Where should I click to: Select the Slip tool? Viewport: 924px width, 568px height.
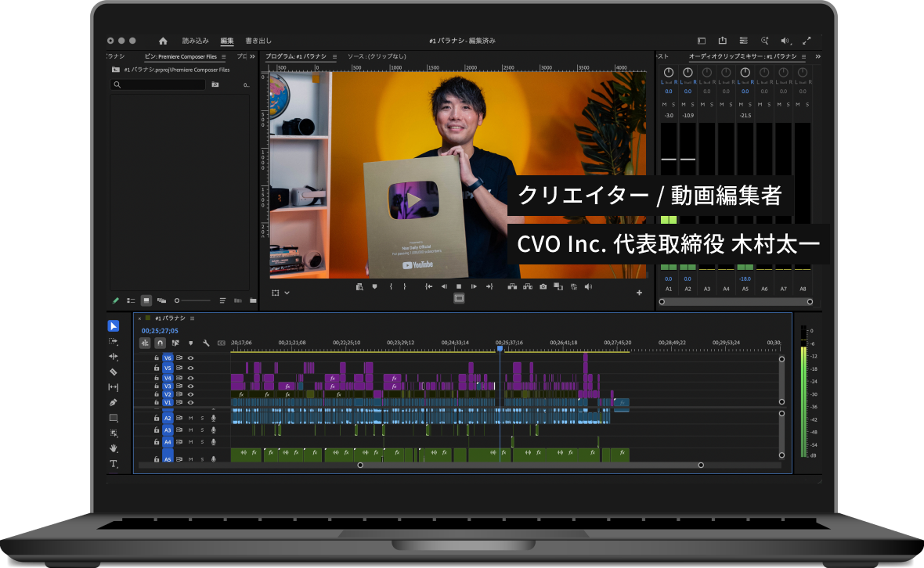tap(113, 387)
